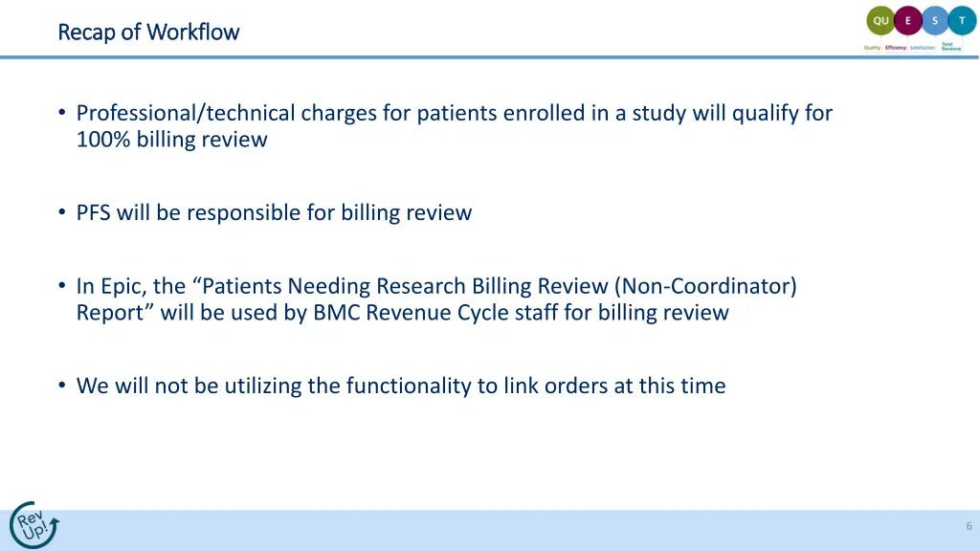Click the teal T circle icon

tap(962, 21)
